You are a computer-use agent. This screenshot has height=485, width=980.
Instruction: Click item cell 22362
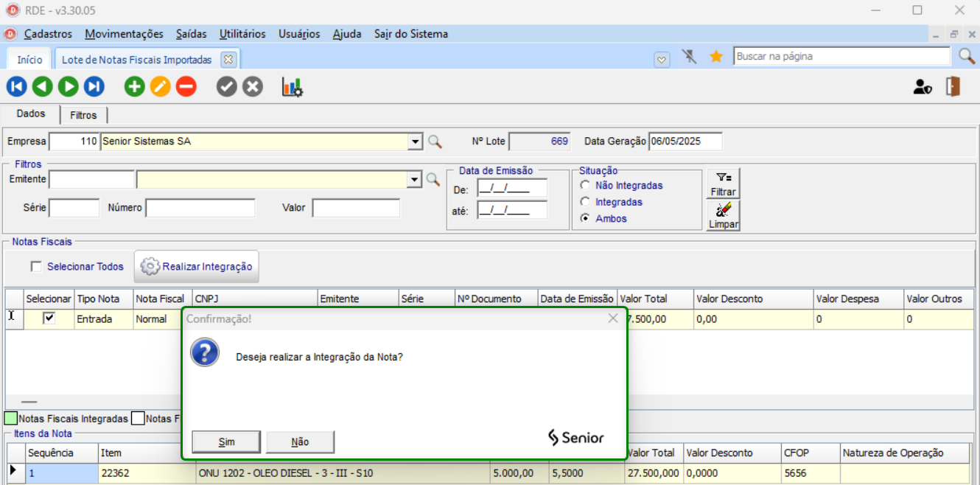click(x=147, y=473)
